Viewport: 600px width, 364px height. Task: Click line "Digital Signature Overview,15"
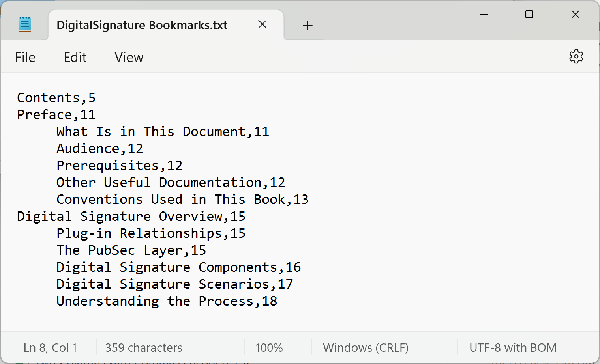[x=131, y=216]
